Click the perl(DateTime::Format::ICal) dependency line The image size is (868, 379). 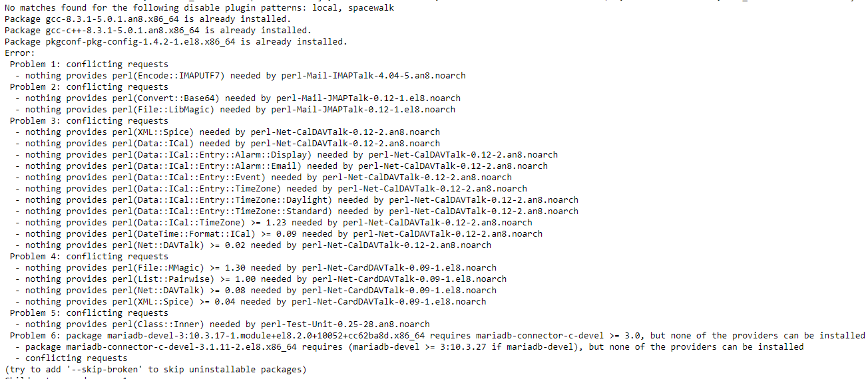pos(278,234)
